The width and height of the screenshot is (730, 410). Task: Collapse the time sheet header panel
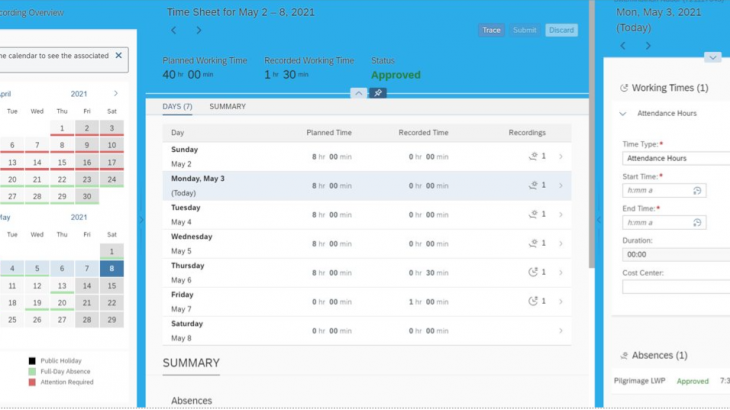pyautogui.click(x=358, y=93)
